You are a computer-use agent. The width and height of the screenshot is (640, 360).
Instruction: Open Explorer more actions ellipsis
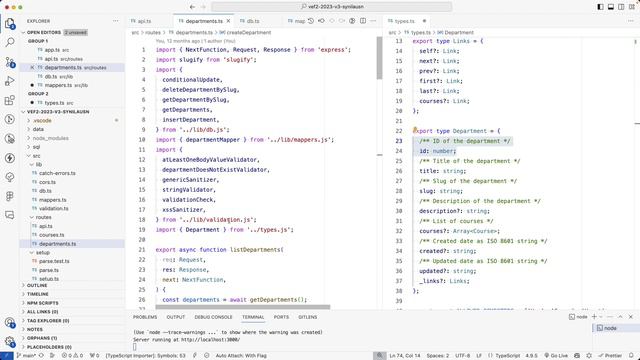click(x=116, y=21)
